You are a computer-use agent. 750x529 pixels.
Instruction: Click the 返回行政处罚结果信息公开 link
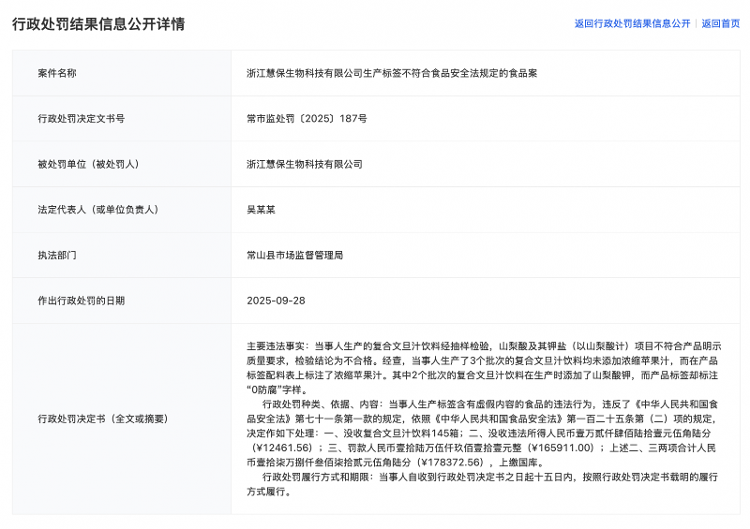(x=632, y=23)
